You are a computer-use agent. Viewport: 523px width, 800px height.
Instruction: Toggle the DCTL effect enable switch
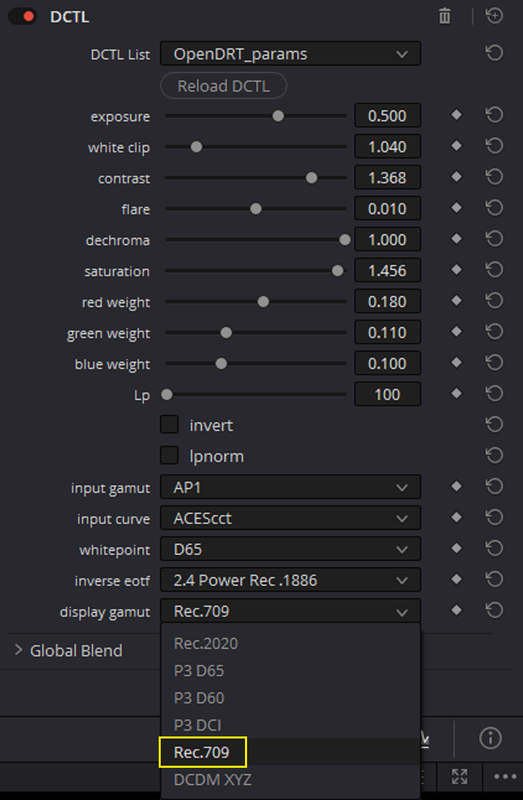pos(22,16)
